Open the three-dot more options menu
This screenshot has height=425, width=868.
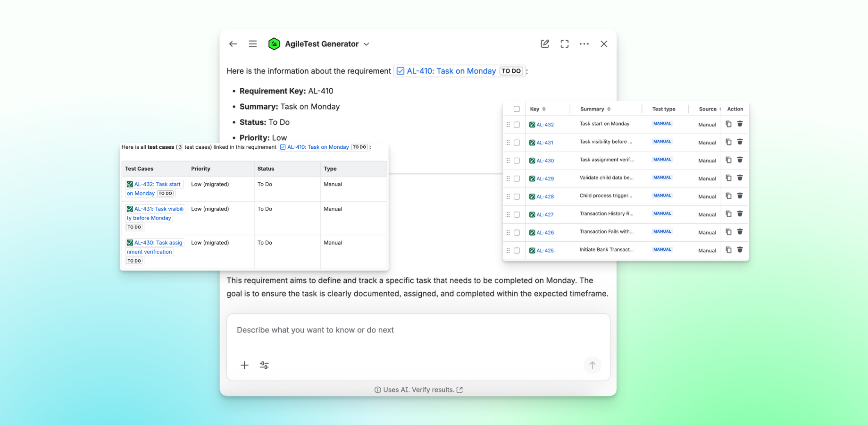point(584,44)
